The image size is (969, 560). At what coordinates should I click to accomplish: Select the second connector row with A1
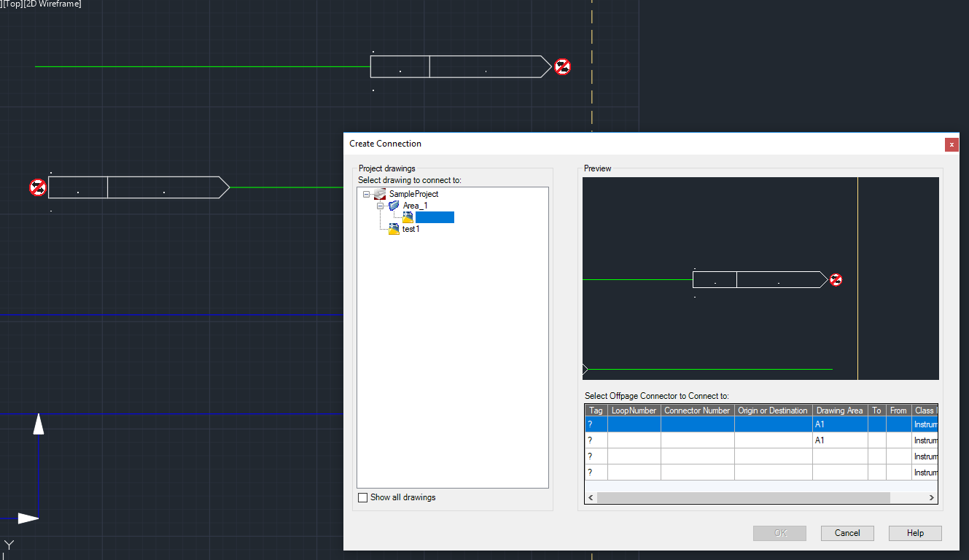click(x=761, y=440)
